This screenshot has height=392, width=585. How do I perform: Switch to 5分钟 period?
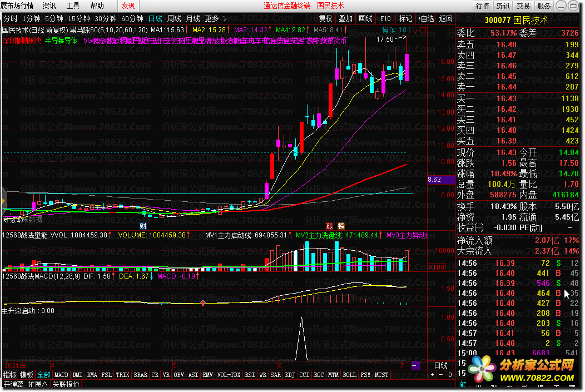click(x=54, y=19)
